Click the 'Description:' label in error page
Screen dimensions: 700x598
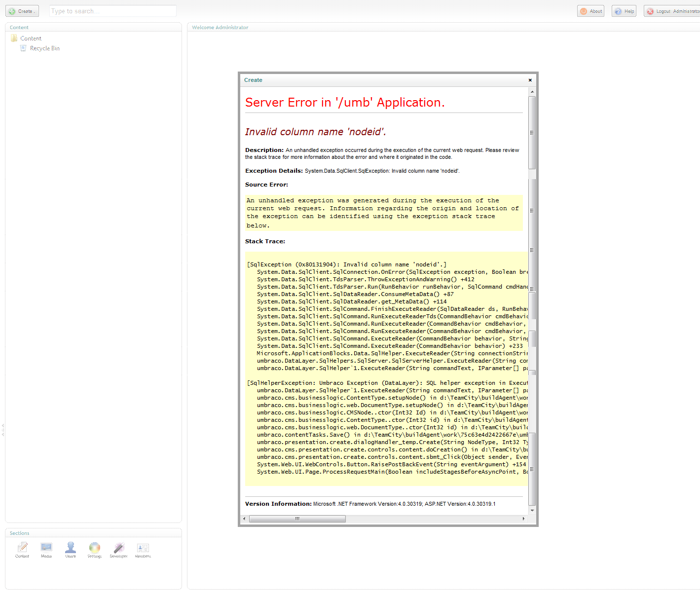pyautogui.click(x=264, y=150)
